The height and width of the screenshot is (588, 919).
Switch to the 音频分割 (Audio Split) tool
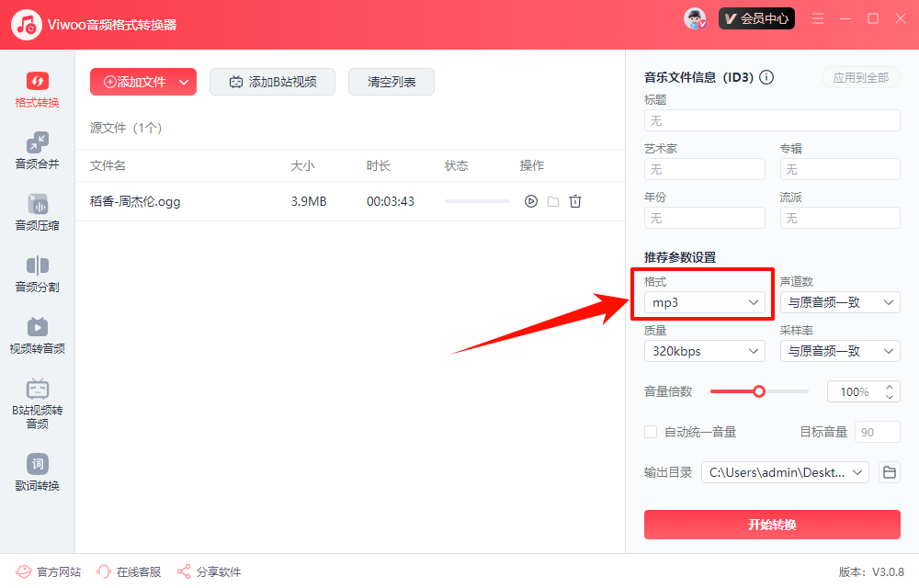click(x=37, y=273)
